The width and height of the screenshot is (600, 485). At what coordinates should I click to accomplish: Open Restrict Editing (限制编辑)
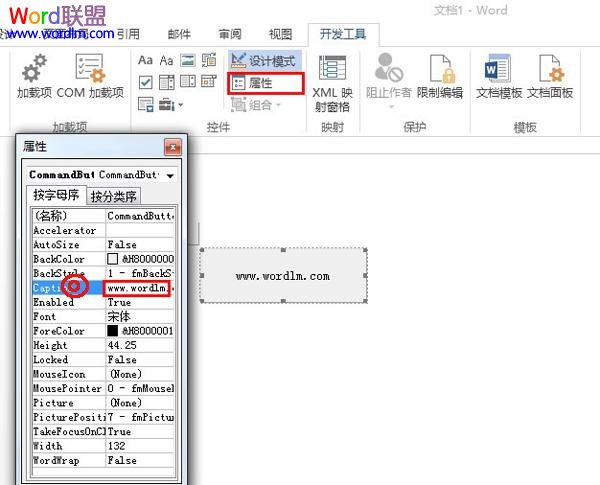point(440,76)
